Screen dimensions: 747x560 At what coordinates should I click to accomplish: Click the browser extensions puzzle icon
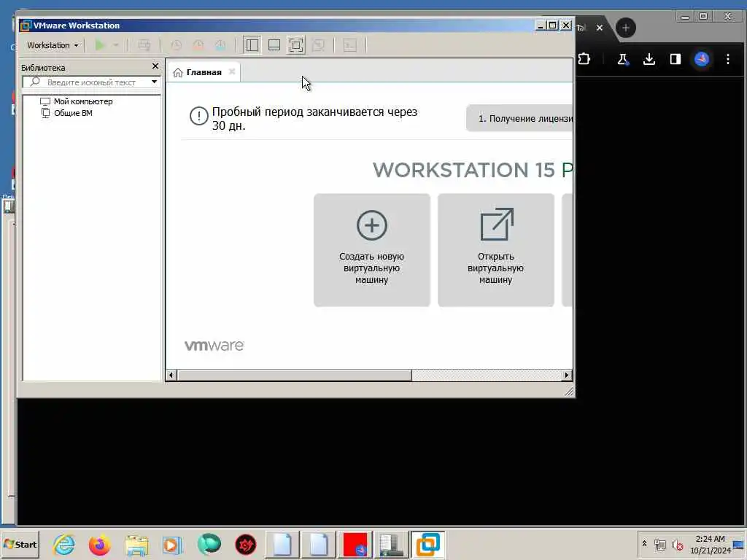584,59
